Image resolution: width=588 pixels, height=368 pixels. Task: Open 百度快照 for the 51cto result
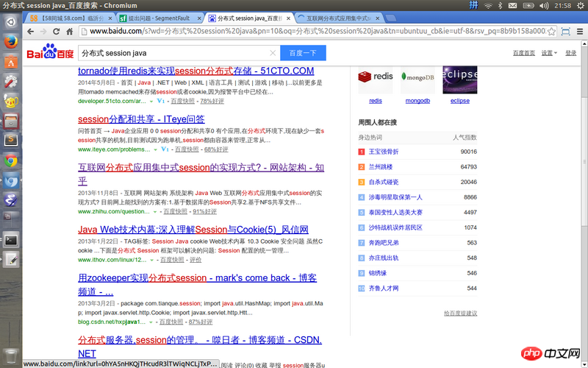tap(182, 101)
